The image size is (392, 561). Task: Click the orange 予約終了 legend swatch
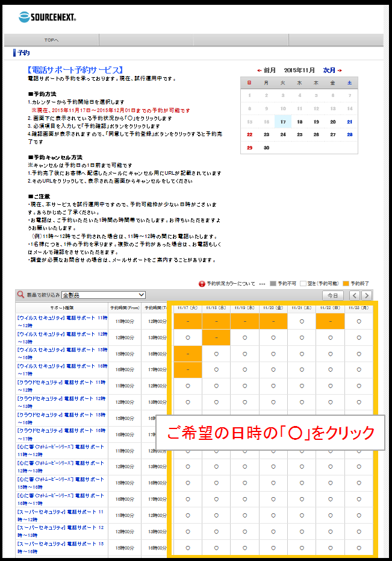point(345,283)
